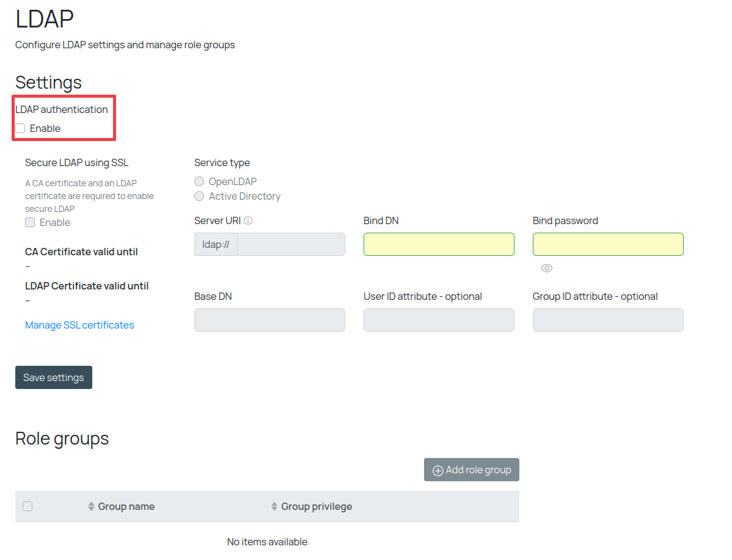Click the Group ID attribute field

pos(608,320)
